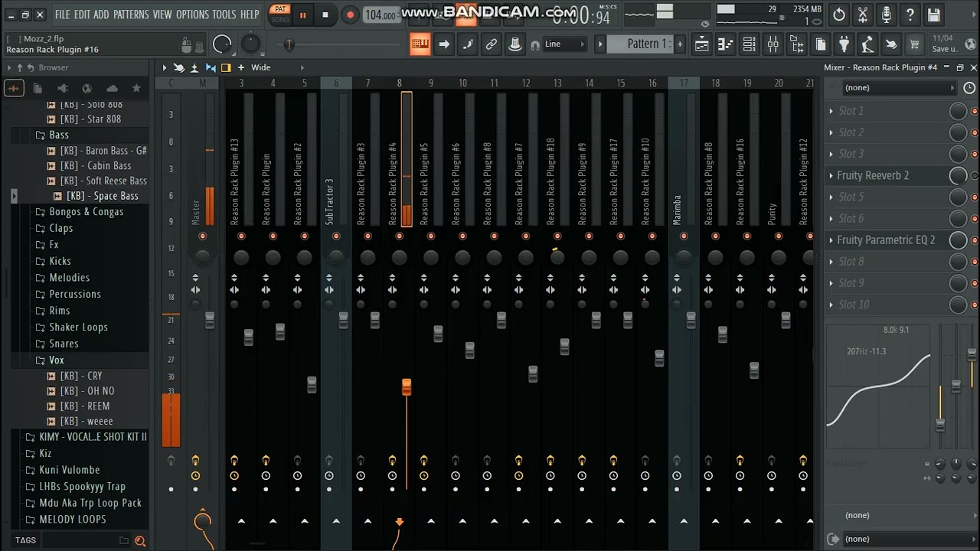Click the tempo field showing 104.000
980x551 pixels.
coord(381,15)
